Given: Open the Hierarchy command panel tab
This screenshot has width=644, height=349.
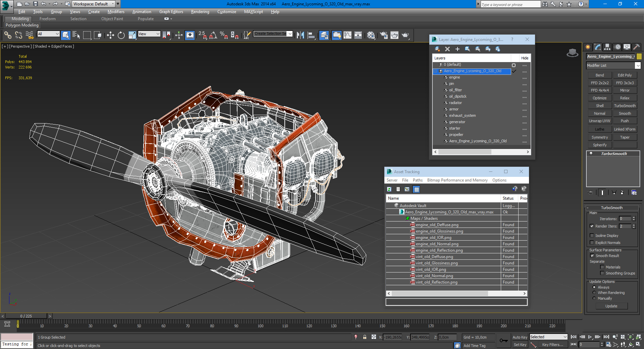Looking at the screenshot, I should click(607, 47).
